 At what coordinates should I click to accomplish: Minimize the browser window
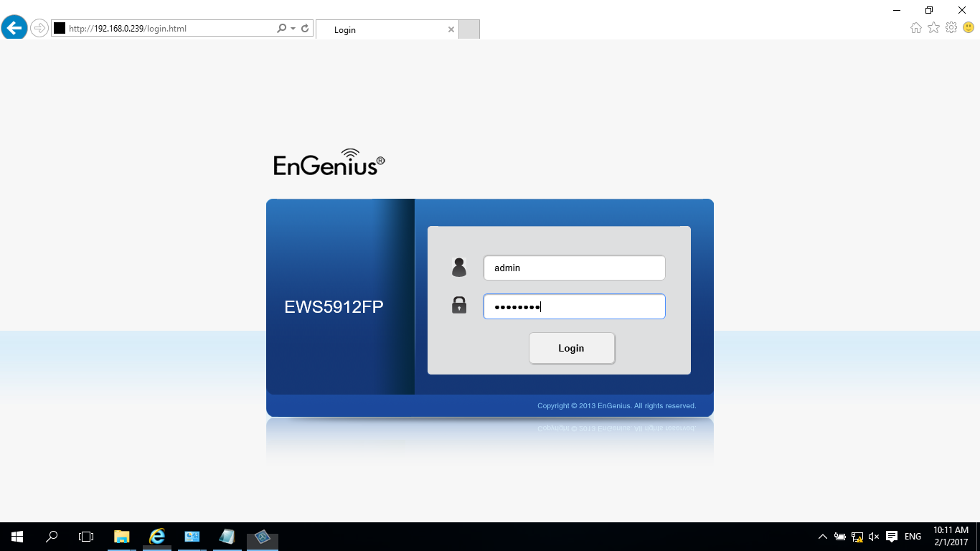pos(897,10)
